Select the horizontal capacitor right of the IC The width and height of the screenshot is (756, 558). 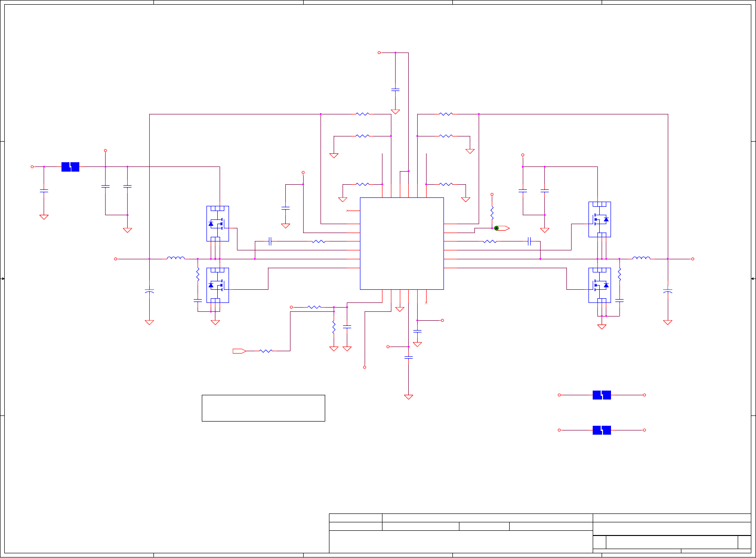pyautogui.click(x=529, y=241)
